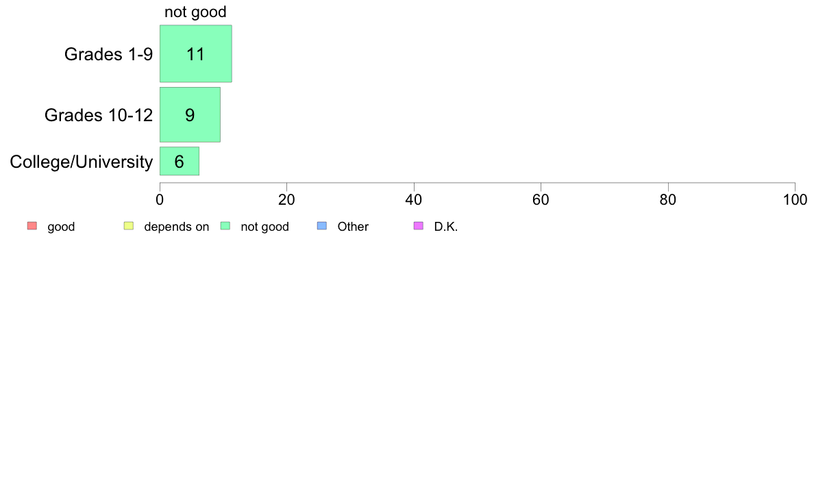
Task: Select the 'Grades 10-12' axis label
Action: tap(99, 115)
